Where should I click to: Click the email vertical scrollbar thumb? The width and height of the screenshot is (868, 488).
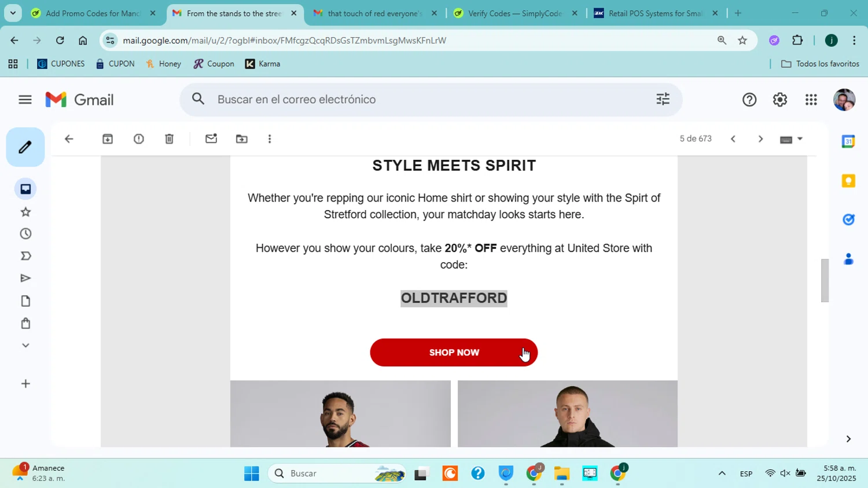pyautogui.click(x=825, y=281)
